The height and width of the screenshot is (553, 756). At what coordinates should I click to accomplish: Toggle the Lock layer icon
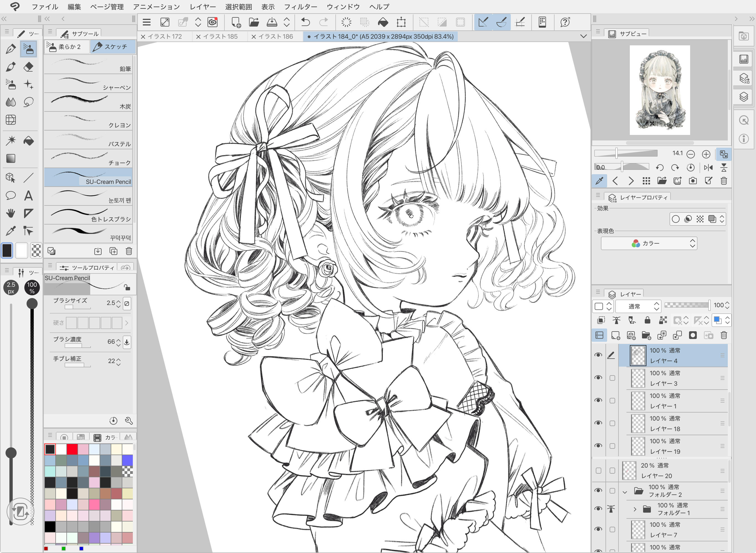pyautogui.click(x=647, y=320)
